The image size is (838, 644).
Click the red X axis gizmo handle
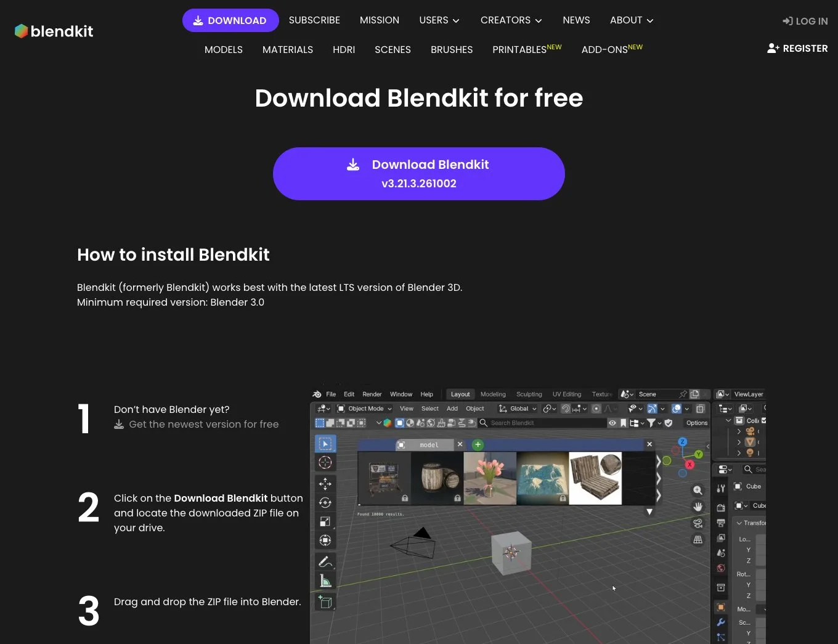(x=690, y=464)
